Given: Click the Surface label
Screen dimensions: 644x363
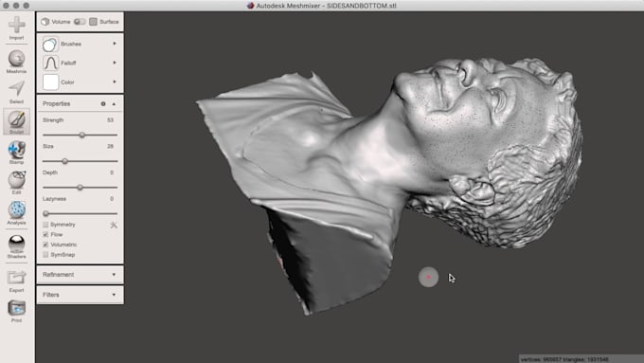Looking at the screenshot, I should click(x=109, y=22).
